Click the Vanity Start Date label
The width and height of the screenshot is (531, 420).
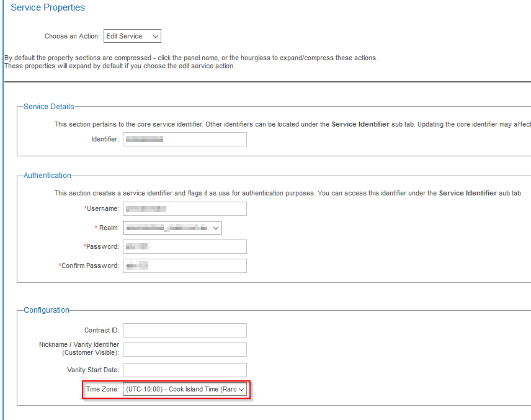[92, 370]
